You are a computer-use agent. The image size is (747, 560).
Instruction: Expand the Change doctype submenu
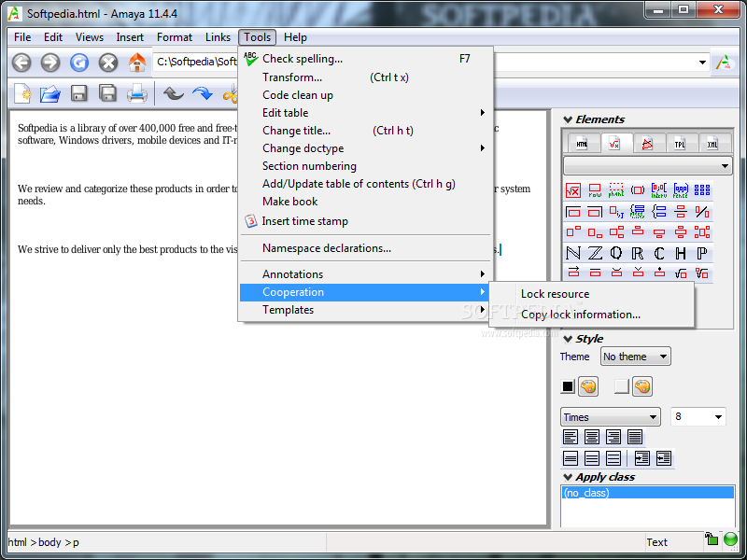(x=366, y=148)
